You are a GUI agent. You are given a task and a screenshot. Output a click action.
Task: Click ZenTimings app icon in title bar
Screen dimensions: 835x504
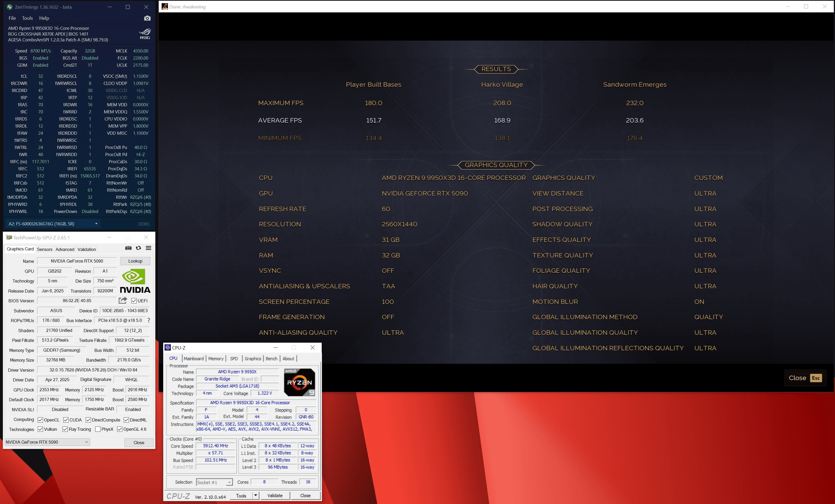9,7
